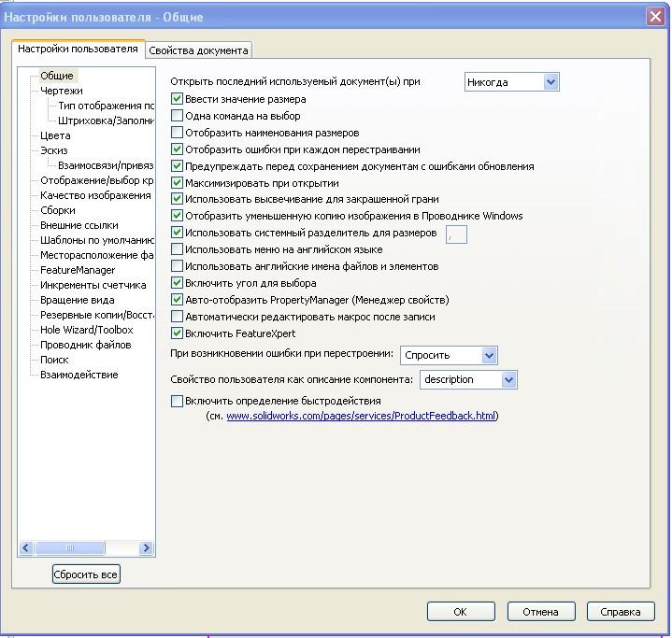The height and width of the screenshot is (638, 672).
Task: Select 'Сборки' in the tree
Action: 58,210
